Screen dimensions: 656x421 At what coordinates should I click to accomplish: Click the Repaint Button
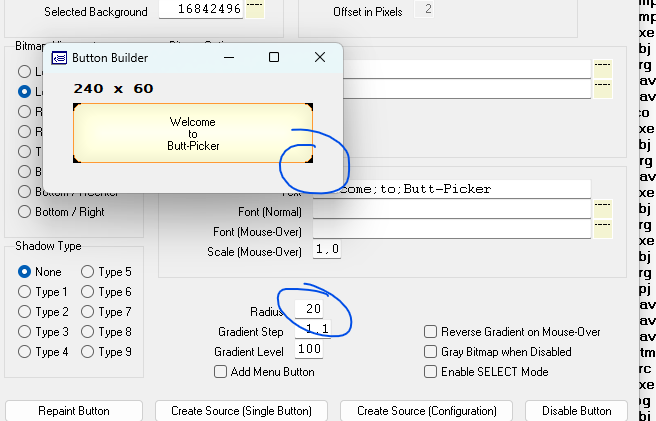coord(74,411)
